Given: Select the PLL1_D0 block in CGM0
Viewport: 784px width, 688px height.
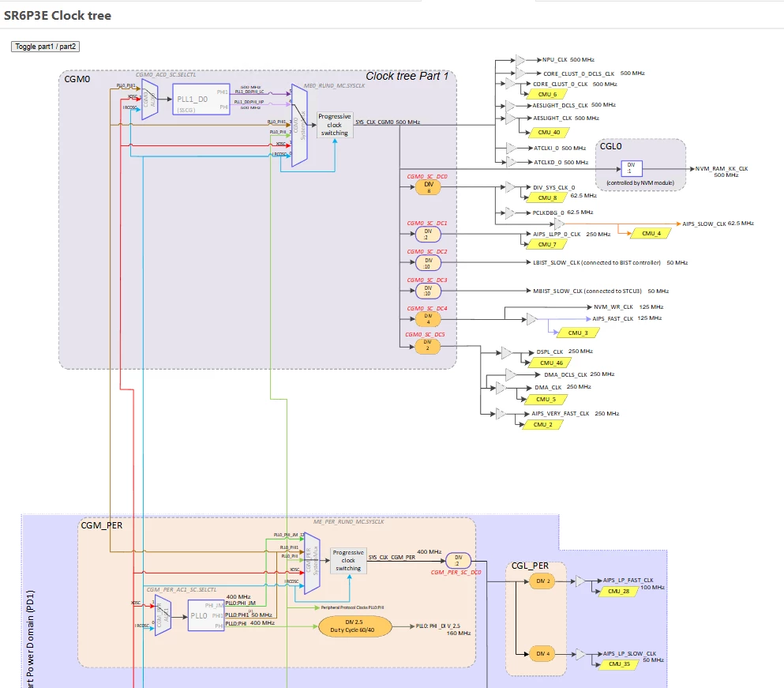Looking at the screenshot, I should (x=201, y=99).
